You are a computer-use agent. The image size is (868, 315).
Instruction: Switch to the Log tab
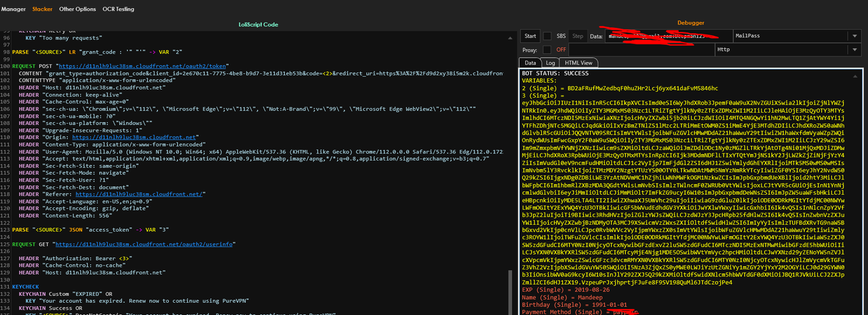coord(551,62)
